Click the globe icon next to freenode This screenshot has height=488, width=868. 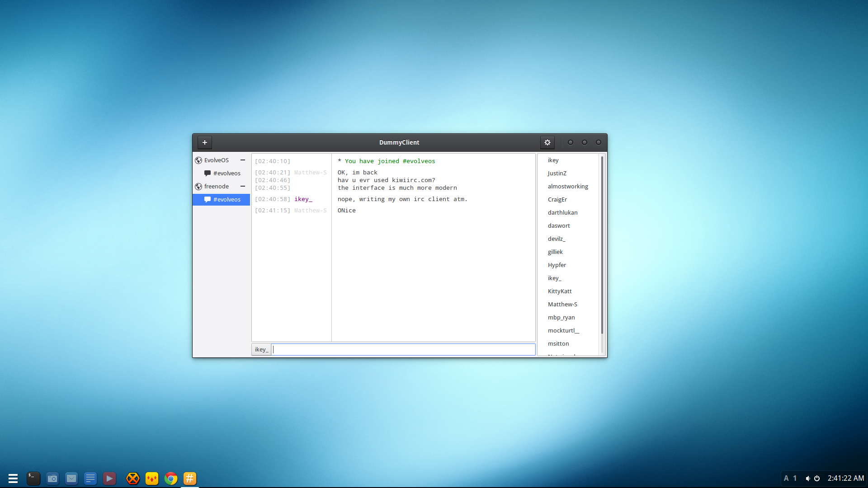(x=198, y=187)
